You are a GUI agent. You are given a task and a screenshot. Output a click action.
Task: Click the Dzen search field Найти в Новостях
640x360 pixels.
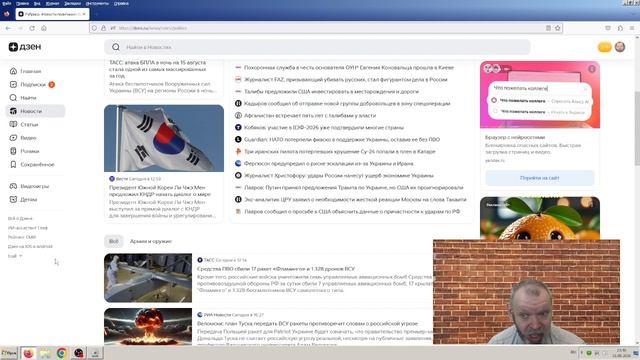click(x=317, y=47)
